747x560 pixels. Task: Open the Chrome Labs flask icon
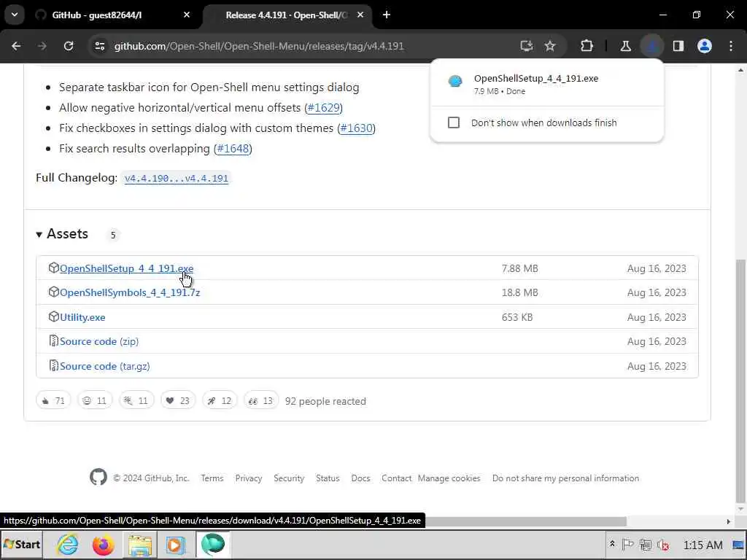tap(625, 46)
